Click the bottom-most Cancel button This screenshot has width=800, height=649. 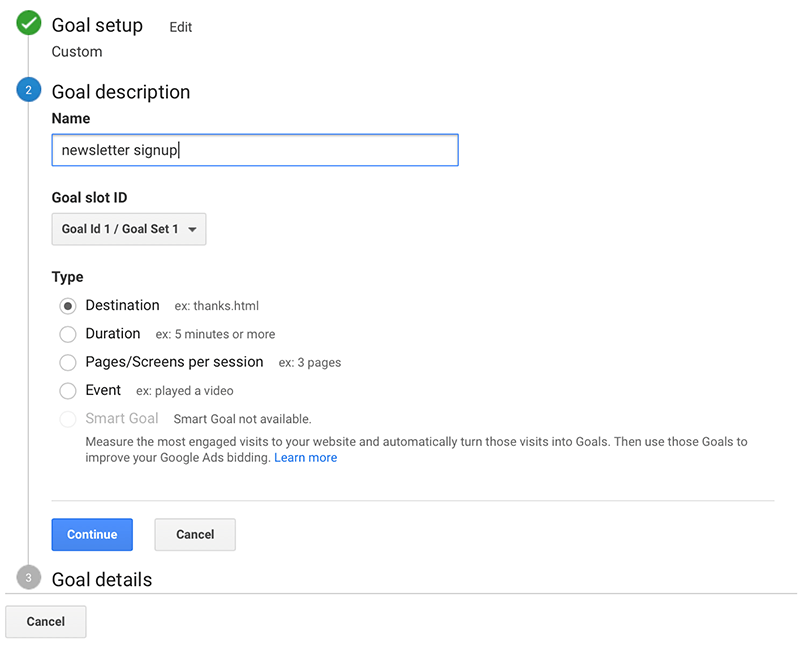point(46,621)
